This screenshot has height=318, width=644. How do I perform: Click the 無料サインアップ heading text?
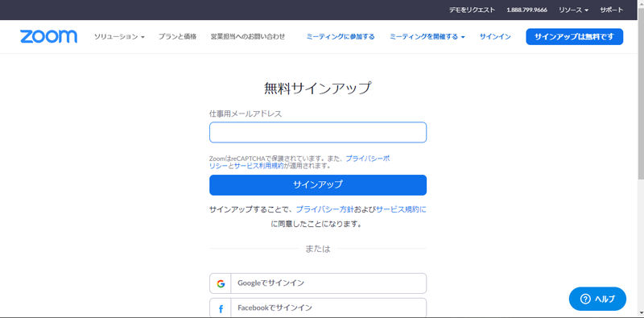318,89
